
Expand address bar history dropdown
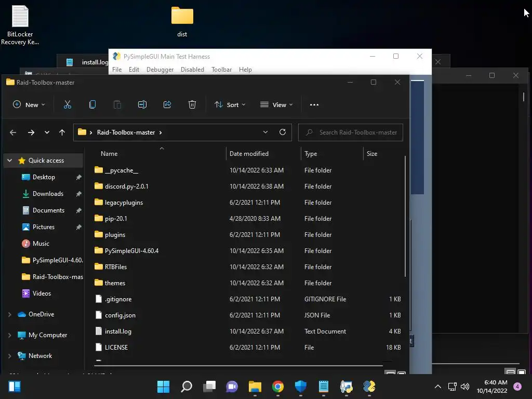[265, 132]
